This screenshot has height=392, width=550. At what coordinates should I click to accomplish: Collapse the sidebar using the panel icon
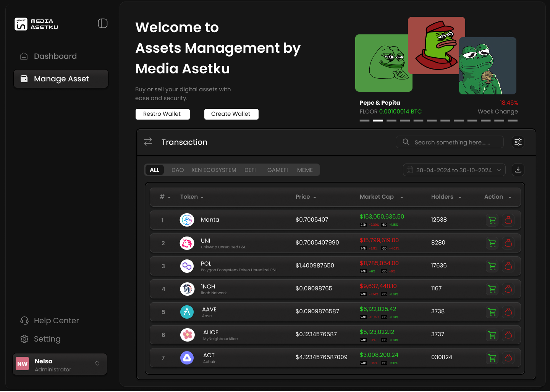coord(102,23)
